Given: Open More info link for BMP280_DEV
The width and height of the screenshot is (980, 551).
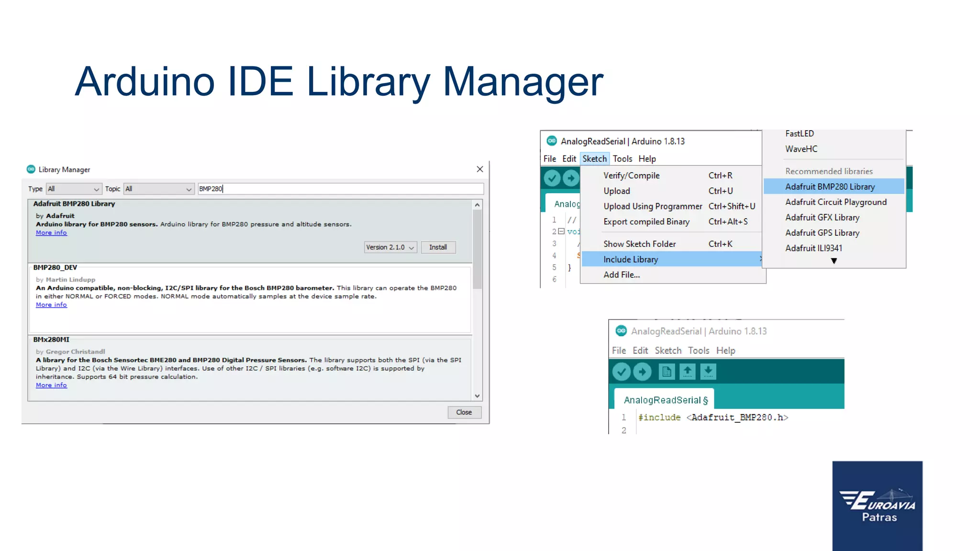Looking at the screenshot, I should pos(51,305).
